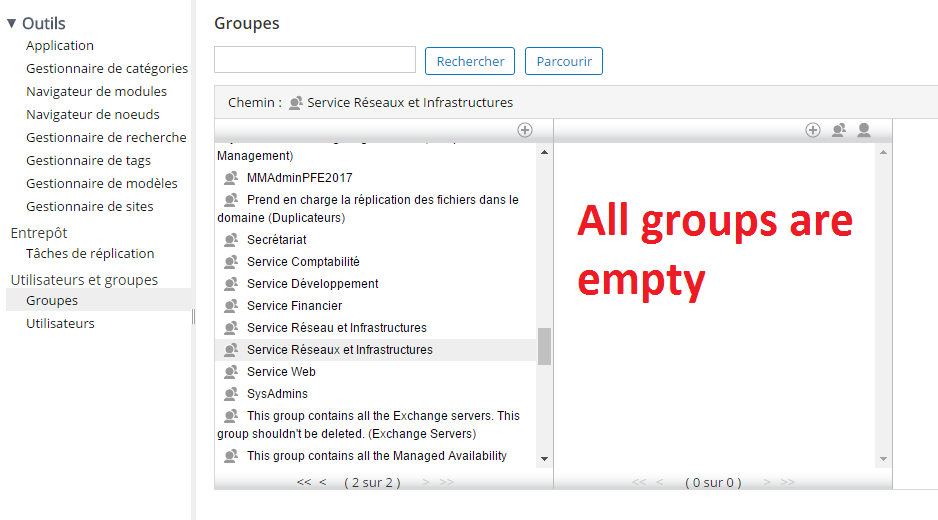The image size is (938, 520).
Task: Click Service Web group icon
Action: (x=231, y=372)
